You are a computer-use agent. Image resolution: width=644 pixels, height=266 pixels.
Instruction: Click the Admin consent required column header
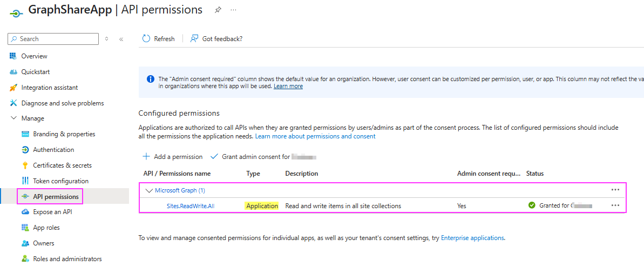pyautogui.click(x=489, y=174)
